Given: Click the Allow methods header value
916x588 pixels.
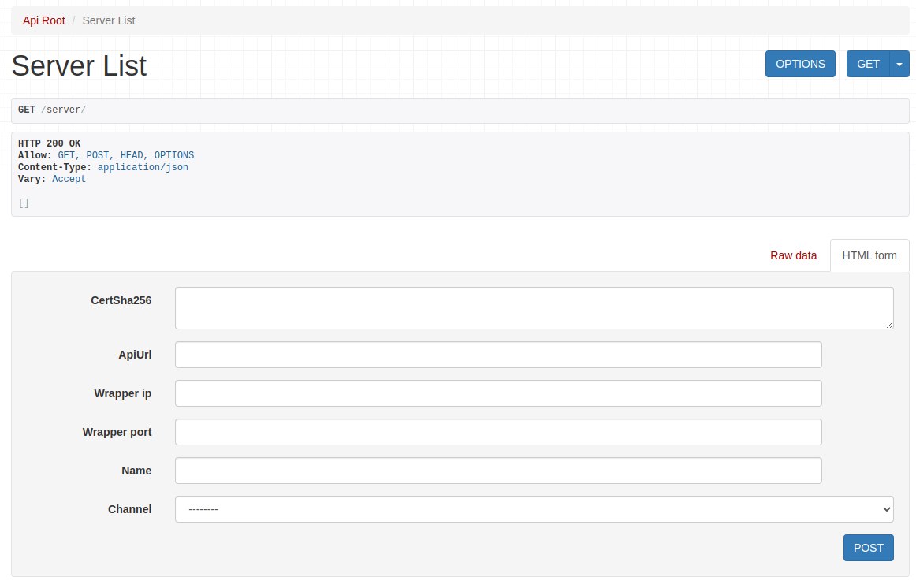Looking at the screenshot, I should (x=125, y=155).
